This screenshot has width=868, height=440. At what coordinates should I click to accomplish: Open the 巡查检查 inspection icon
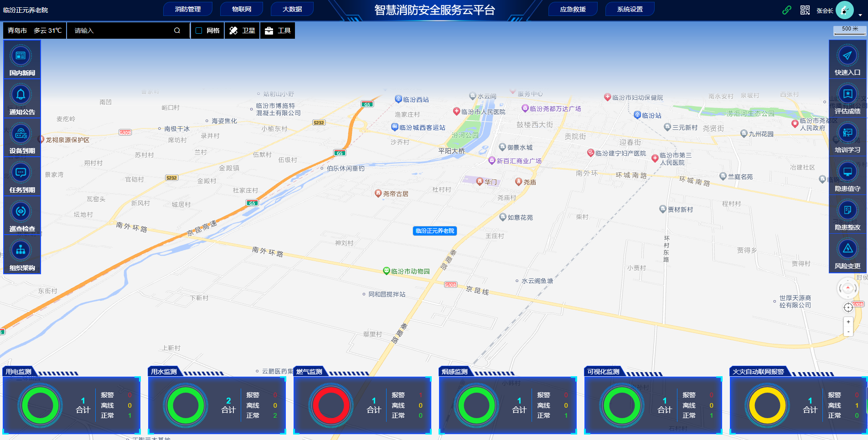pos(21,211)
